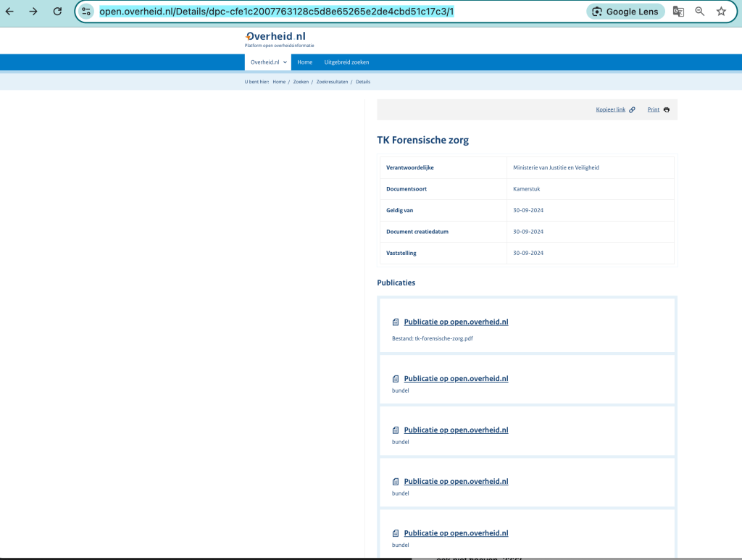Bookmark this page with star icon
The height and width of the screenshot is (560, 742).
click(721, 12)
